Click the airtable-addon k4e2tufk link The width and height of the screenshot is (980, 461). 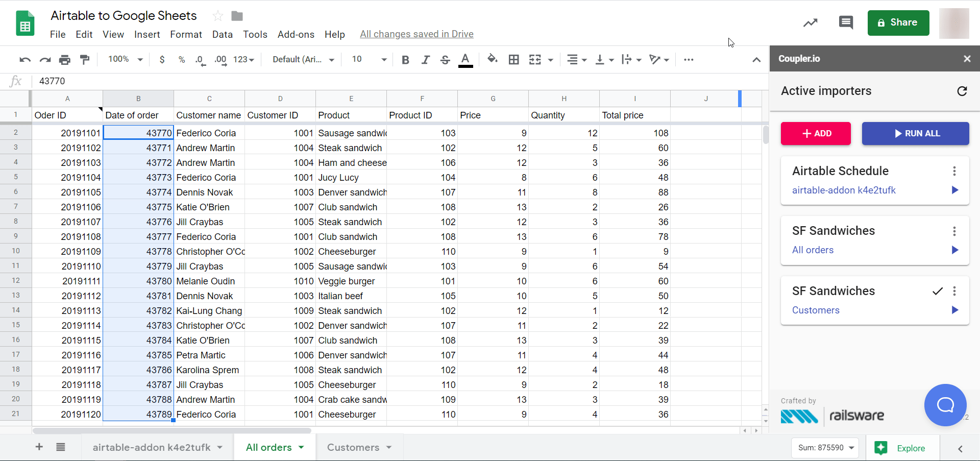tap(844, 190)
